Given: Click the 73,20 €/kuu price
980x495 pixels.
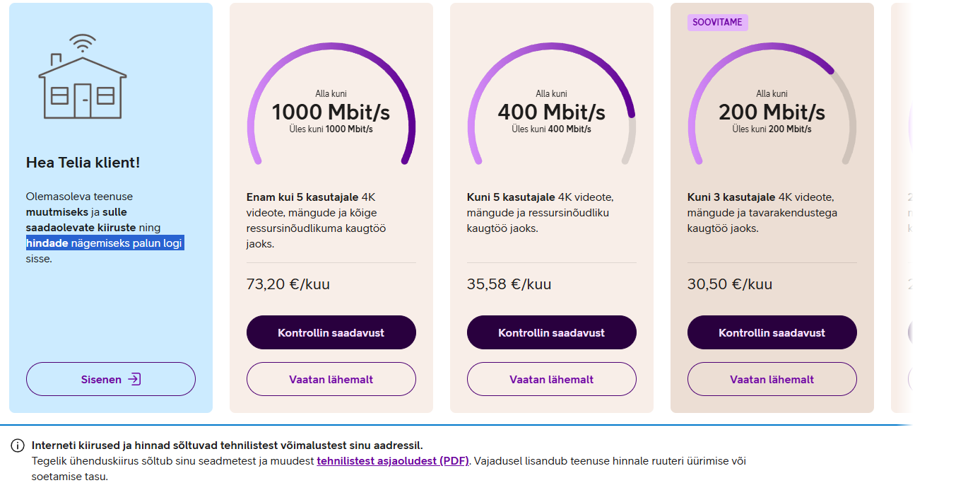Looking at the screenshot, I should click(288, 284).
